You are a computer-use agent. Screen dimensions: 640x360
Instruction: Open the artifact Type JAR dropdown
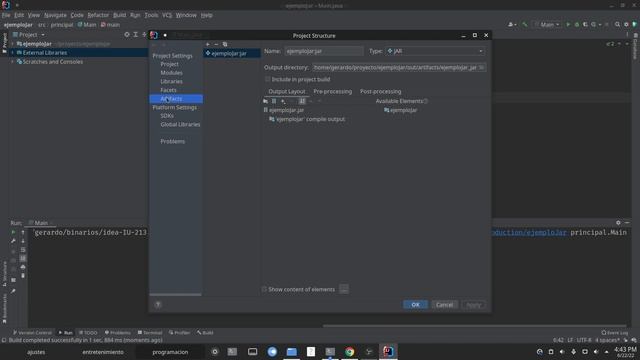435,51
